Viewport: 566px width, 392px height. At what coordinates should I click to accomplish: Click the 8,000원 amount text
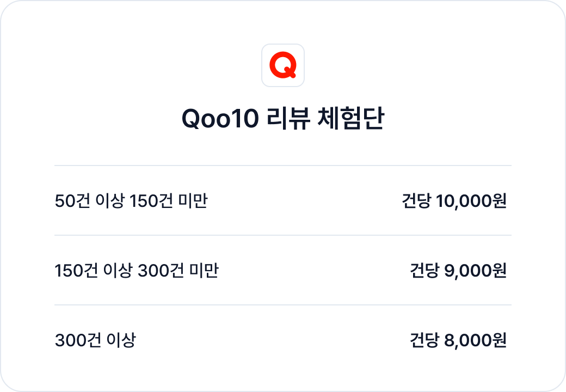(476, 340)
